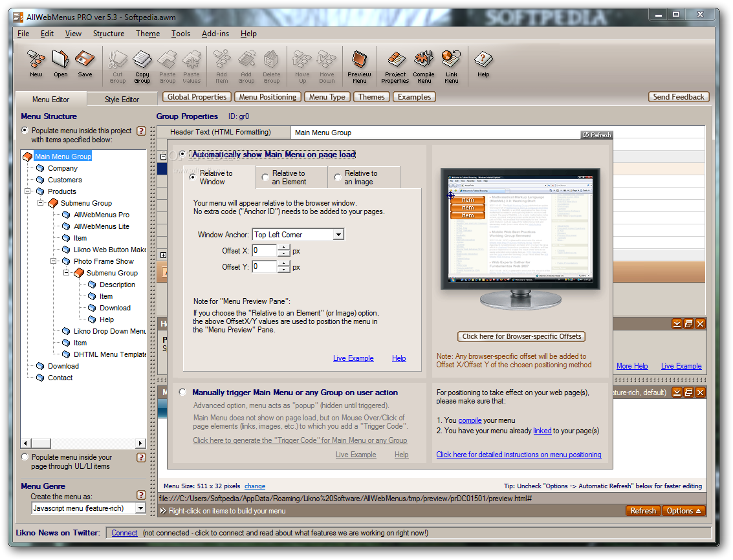Select Relative to an Image option
Screen dimensions: 733x560
click(338, 177)
